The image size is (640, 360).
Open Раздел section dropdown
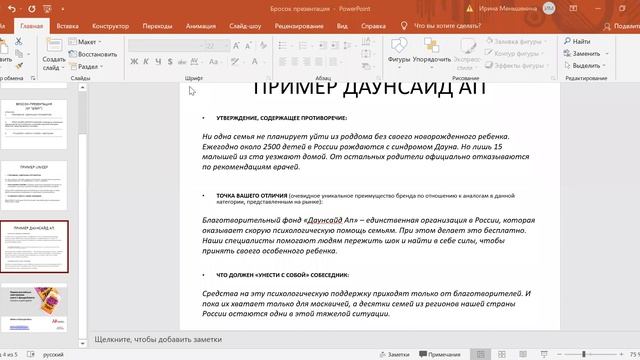click(x=86, y=66)
